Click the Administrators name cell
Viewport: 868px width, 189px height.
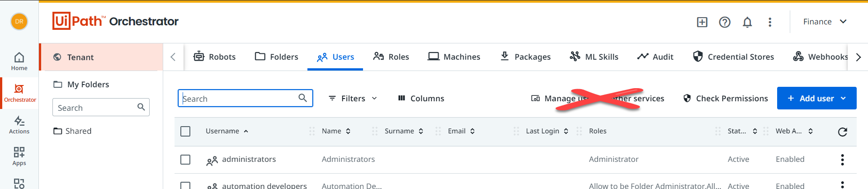pyautogui.click(x=348, y=159)
